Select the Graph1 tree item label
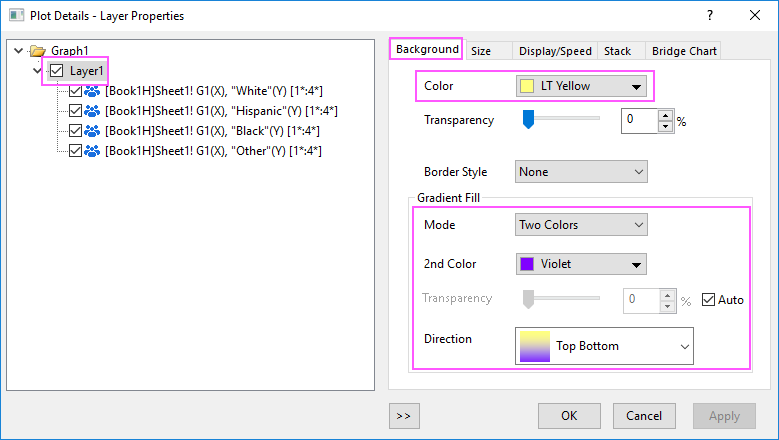Viewport: 779px width, 440px height. (x=70, y=51)
